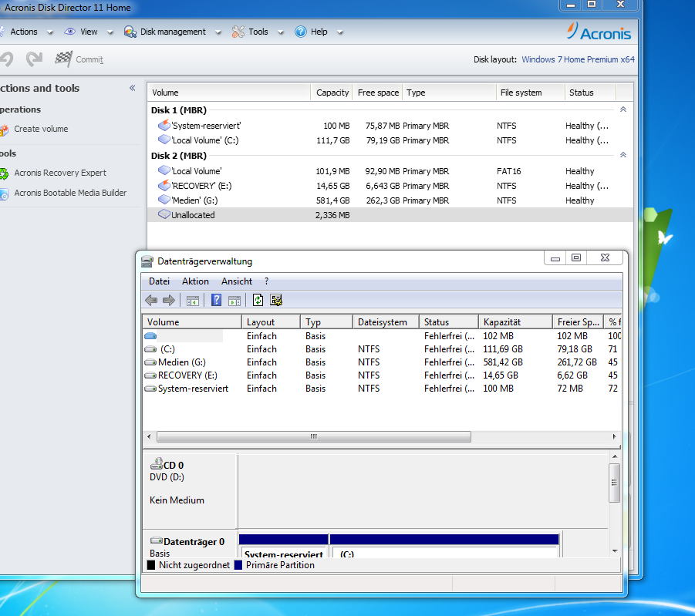Click the horizontal scrollbar right arrow
Image resolution: width=695 pixels, height=616 pixels.
click(614, 436)
